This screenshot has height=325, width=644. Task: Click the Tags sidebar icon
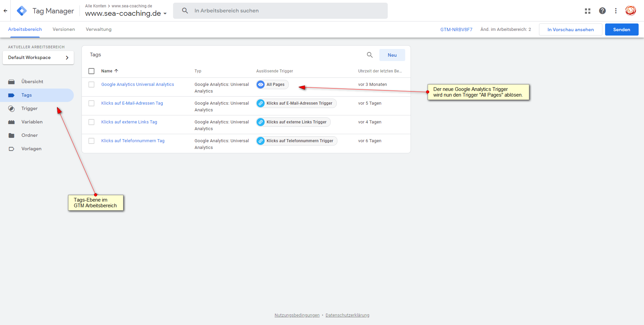coord(11,95)
